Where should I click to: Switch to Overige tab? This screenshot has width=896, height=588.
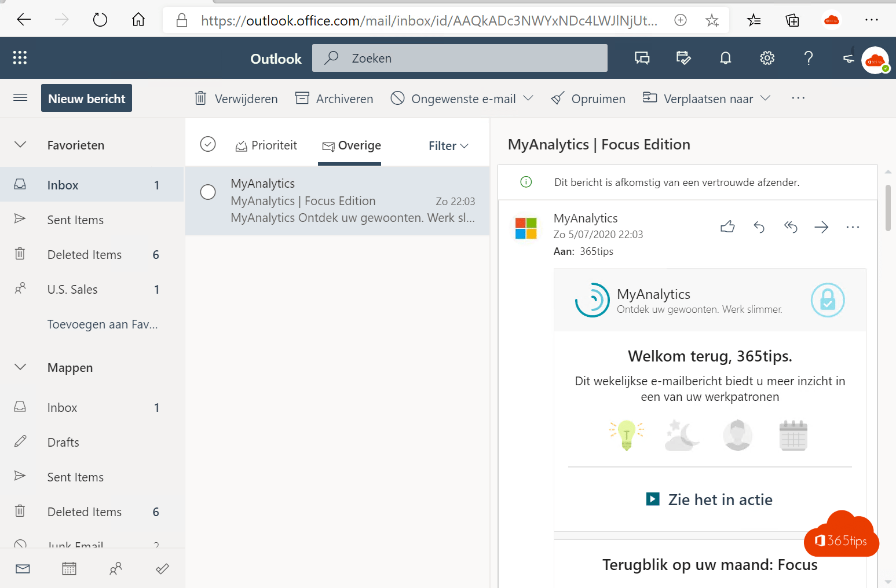[352, 145]
